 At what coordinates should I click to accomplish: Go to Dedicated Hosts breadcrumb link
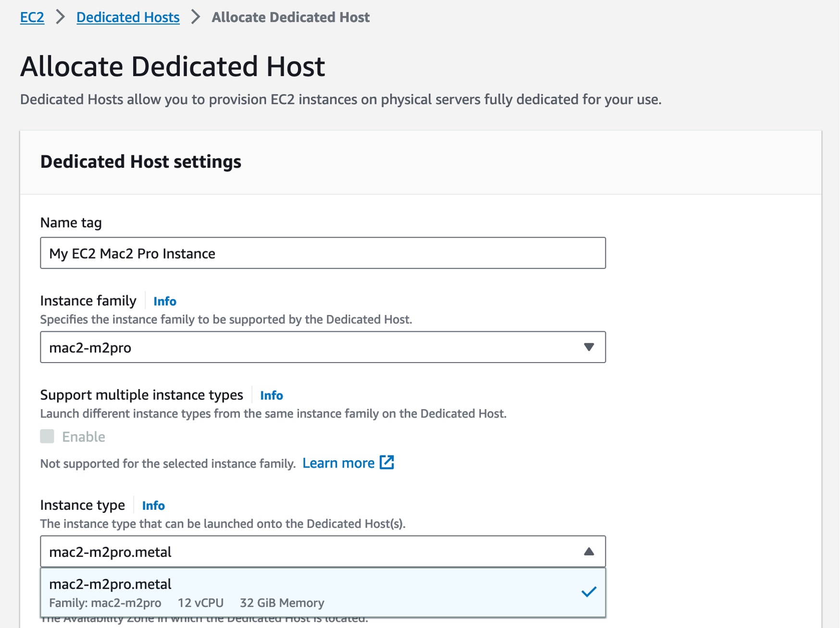coord(128,17)
